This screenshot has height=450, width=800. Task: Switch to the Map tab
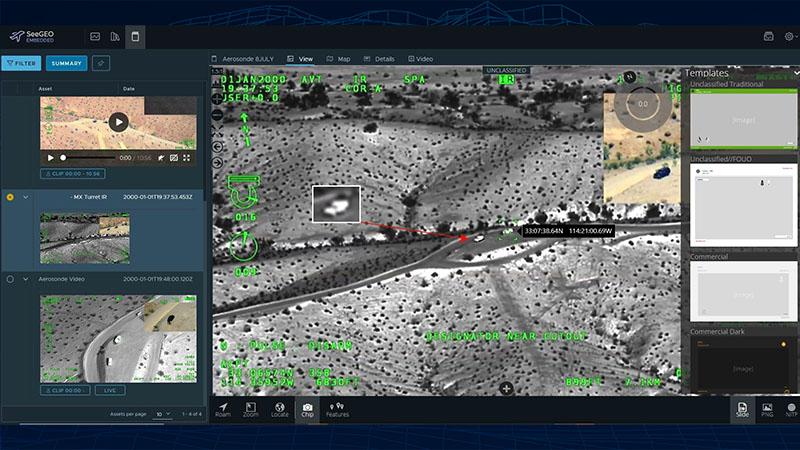click(338, 59)
